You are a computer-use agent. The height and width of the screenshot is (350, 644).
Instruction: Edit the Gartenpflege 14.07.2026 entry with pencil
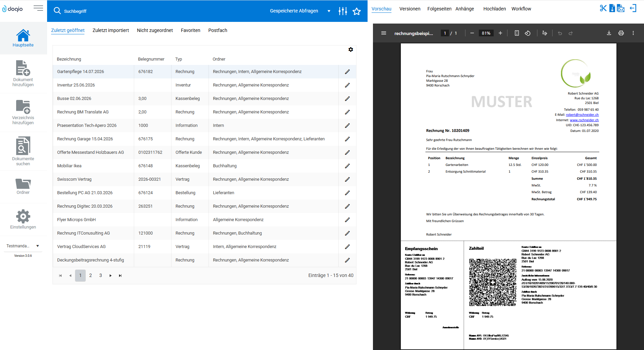click(x=347, y=72)
